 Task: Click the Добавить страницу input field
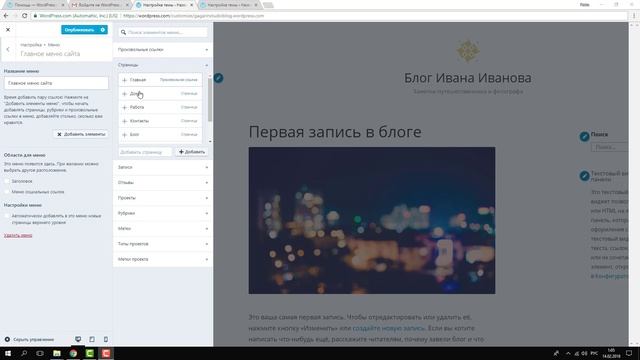(146, 152)
